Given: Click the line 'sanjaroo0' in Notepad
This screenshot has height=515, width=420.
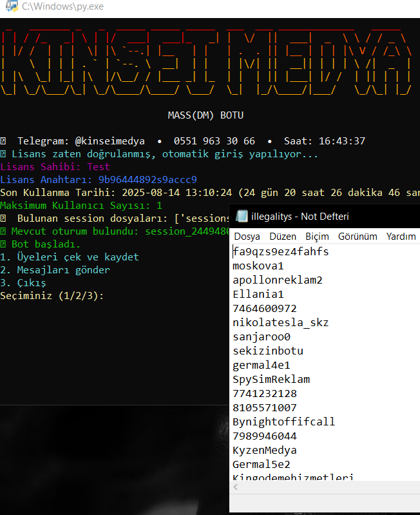Looking at the screenshot, I should click(262, 336).
